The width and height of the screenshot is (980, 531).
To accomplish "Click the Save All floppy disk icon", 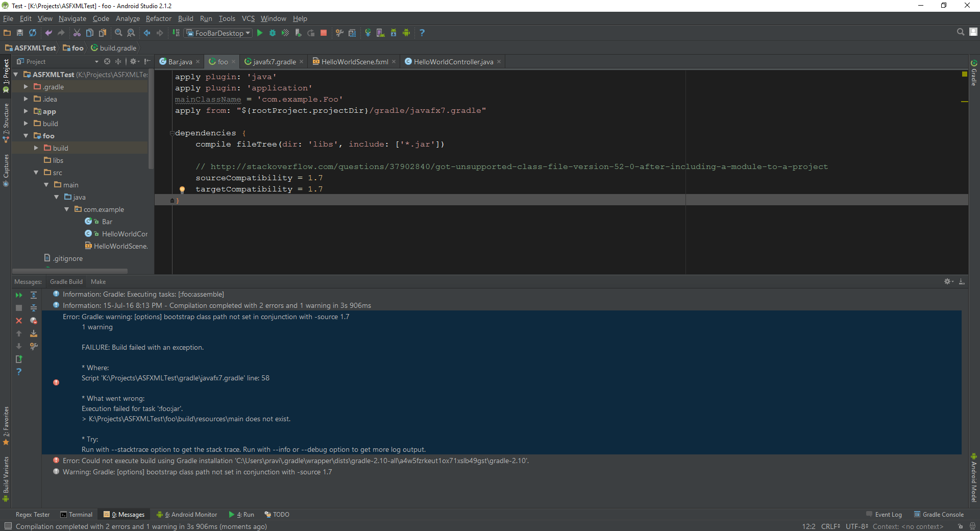I will point(20,33).
